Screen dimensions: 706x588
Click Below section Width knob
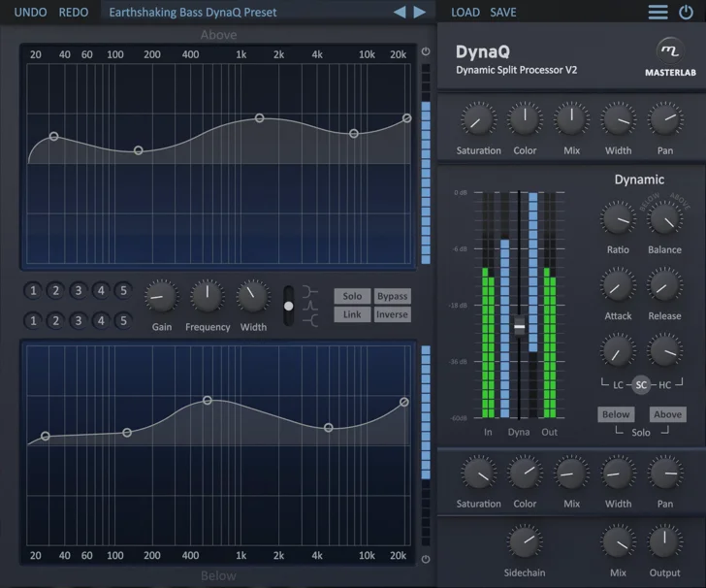[618, 474]
